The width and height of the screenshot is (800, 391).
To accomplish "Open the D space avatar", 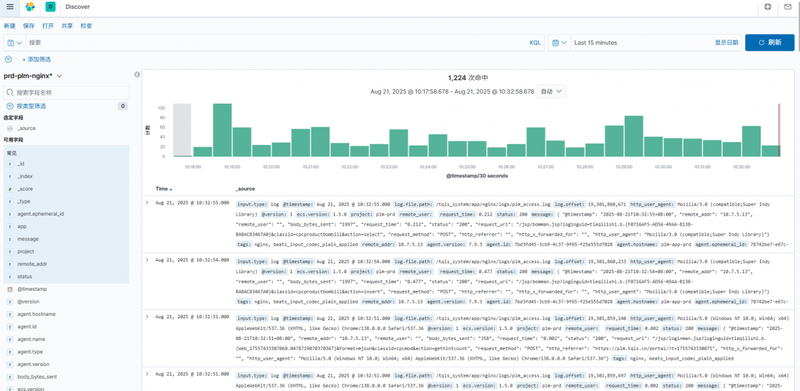I will [50, 7].
